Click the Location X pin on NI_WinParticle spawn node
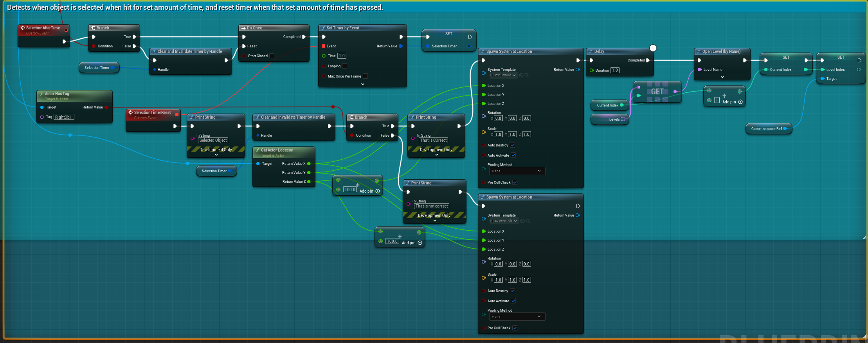Image resolution: width=868 pixels, height=343 pixels. point(484,86)
